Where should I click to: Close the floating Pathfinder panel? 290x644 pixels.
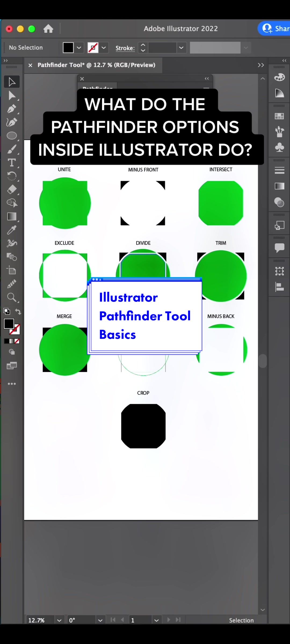[82, 79]
